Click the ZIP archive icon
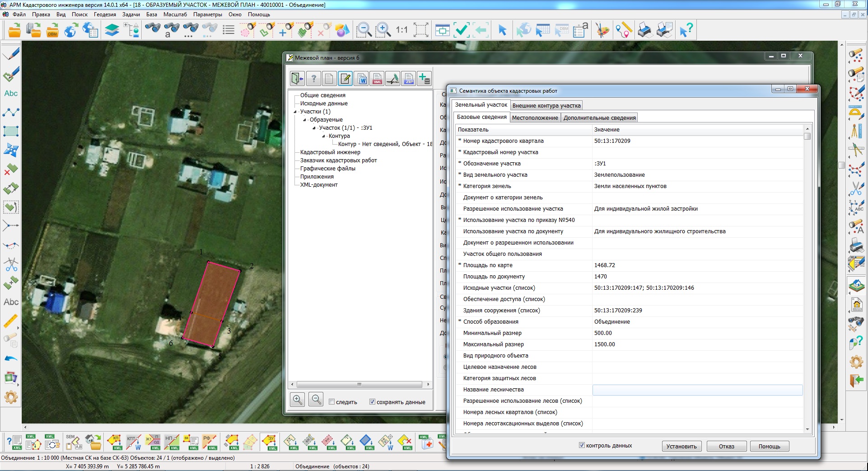 coord(409,79)
